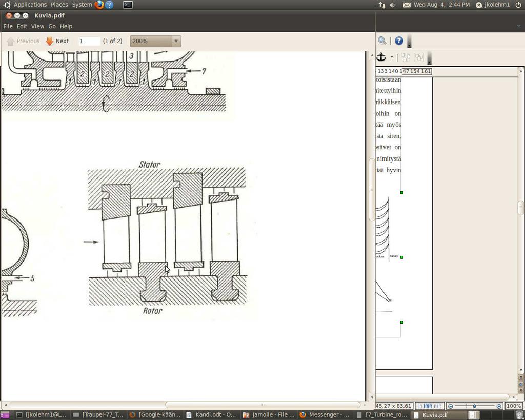Launch Firefox from the top panel
This screenshot has height=420, width=525.
pyautogui.click(x=99, y=5)
